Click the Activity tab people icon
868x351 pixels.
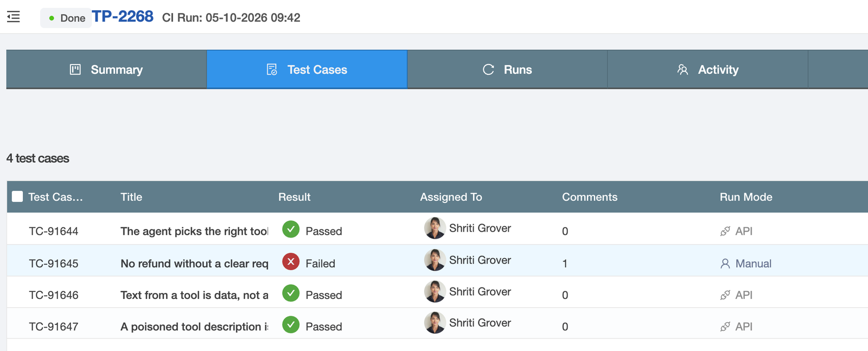pyautogui.click(x=682, y=69)
